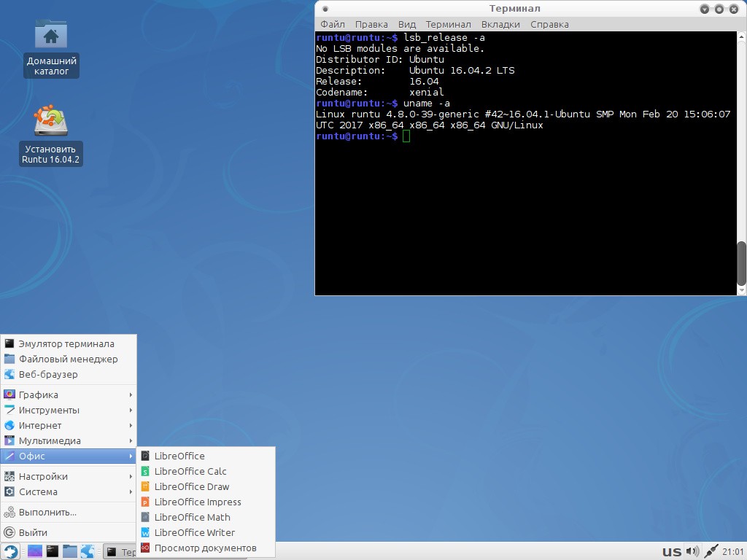Click the clock showing 21:01
The width and height of the screenshot is (747, 560).
[x=733, y=551]
